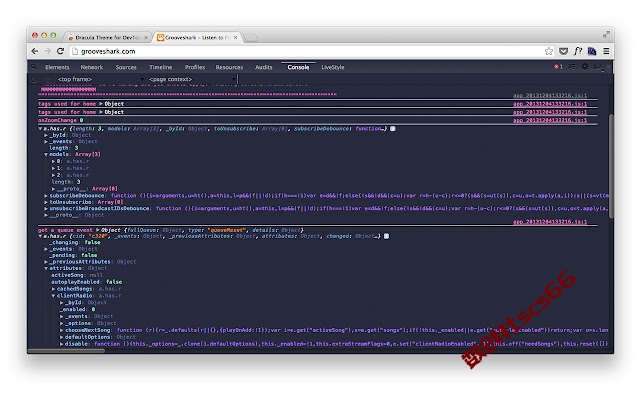Viewport: 640px width, 400px height.
Task: Click the console vertical scrollbar
Action: click(x=611, y=166)
